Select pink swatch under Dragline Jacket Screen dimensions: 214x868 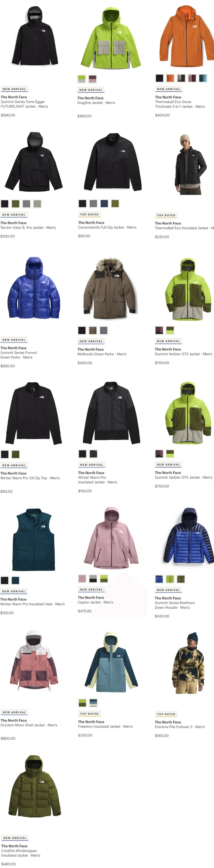93,79
